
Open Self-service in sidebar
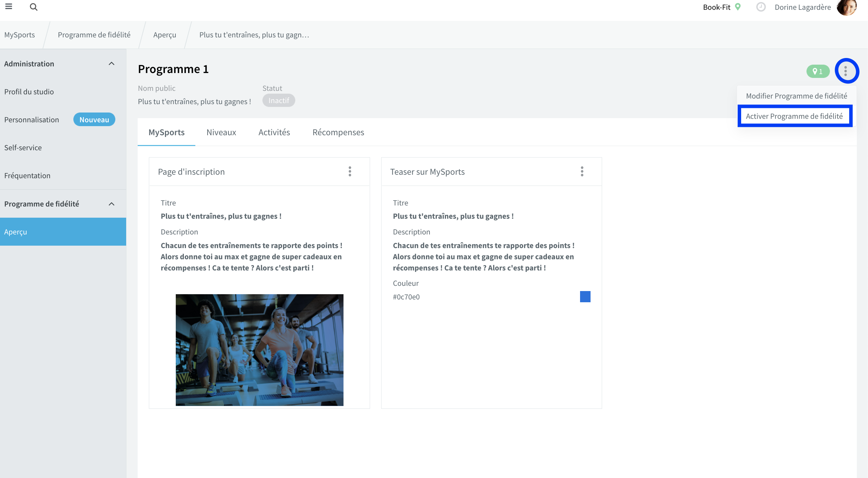pyautogui.click(x=63, y=147)
